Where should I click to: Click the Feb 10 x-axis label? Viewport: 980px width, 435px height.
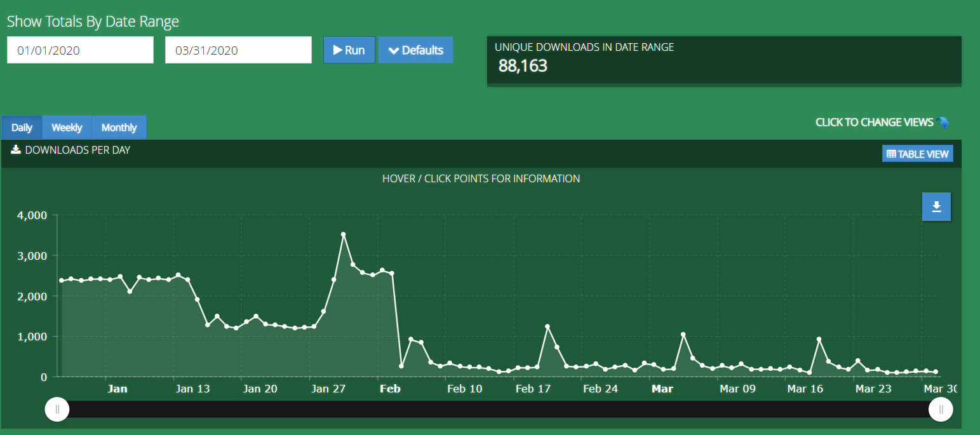tap(465, 389)
